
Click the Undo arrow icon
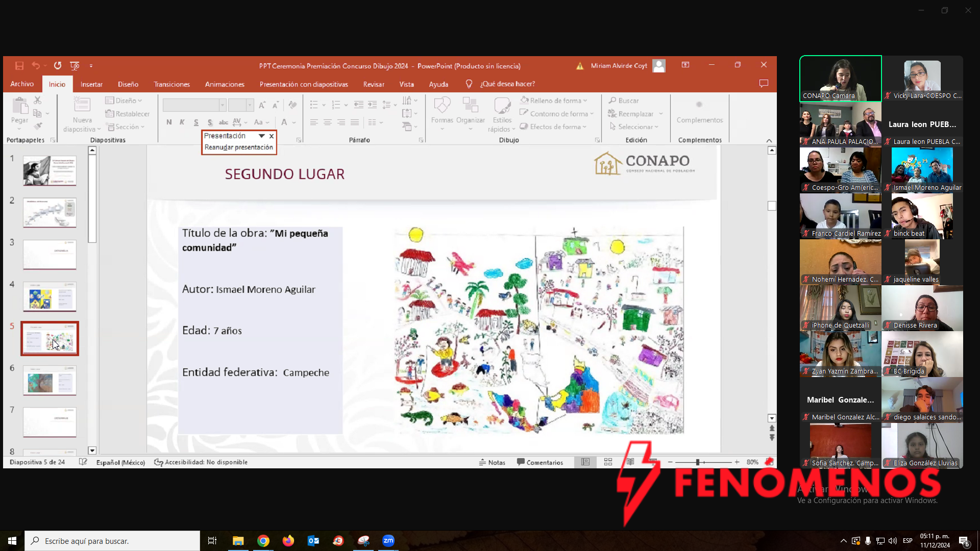tap(36, 66)
